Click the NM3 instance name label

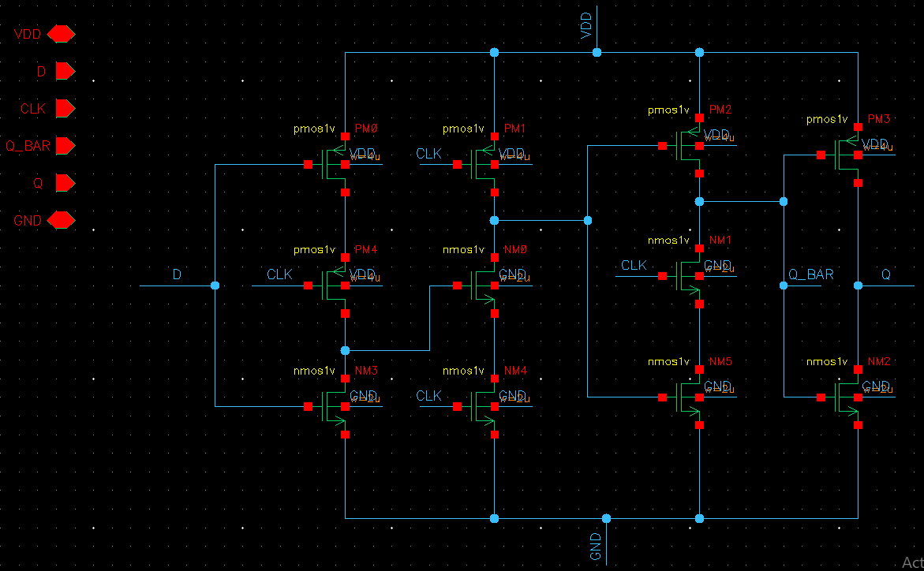pos(366,371)
